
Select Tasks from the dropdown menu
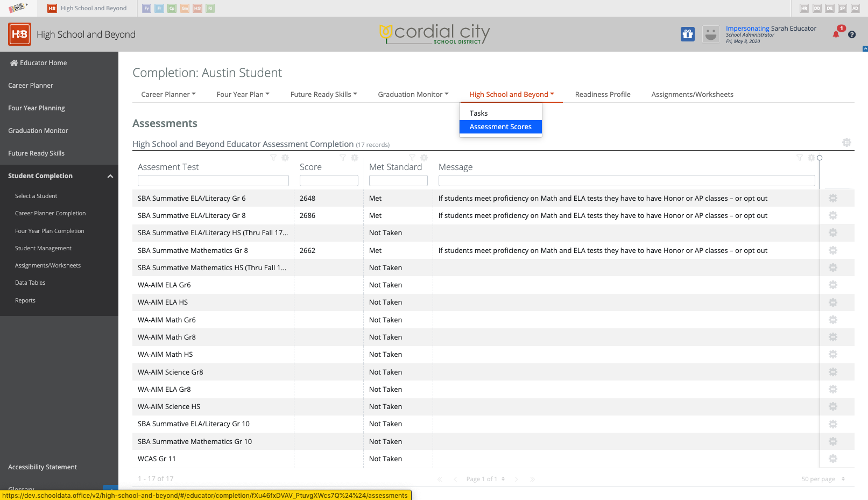point(500,113)
